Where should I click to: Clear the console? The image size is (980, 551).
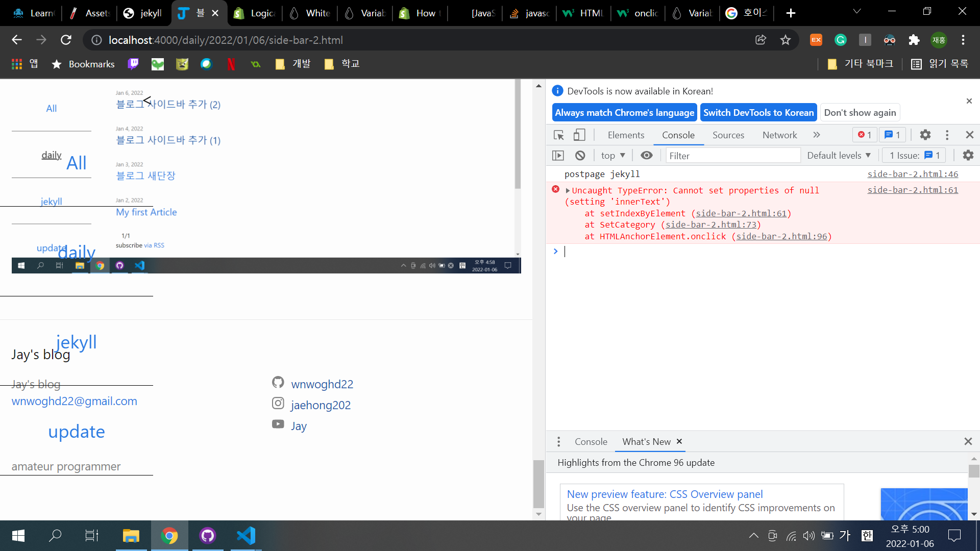tap(580, 155)
